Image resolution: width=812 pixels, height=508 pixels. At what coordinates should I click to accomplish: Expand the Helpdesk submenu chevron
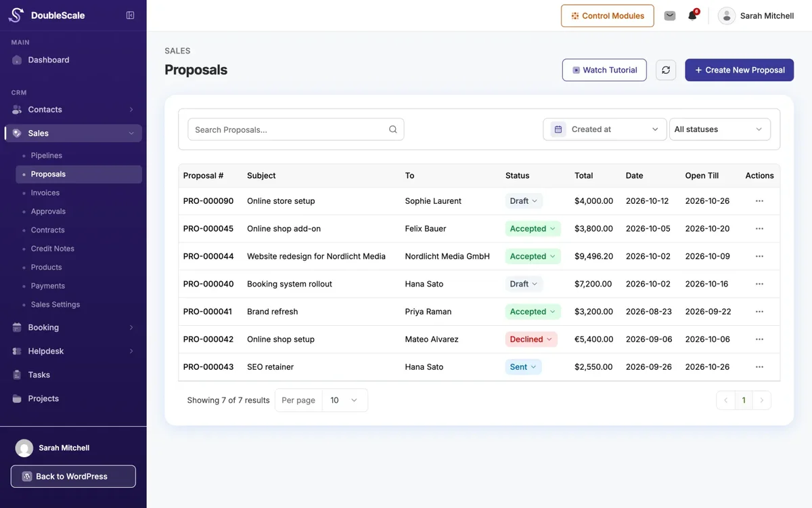[x=131, y=351]
